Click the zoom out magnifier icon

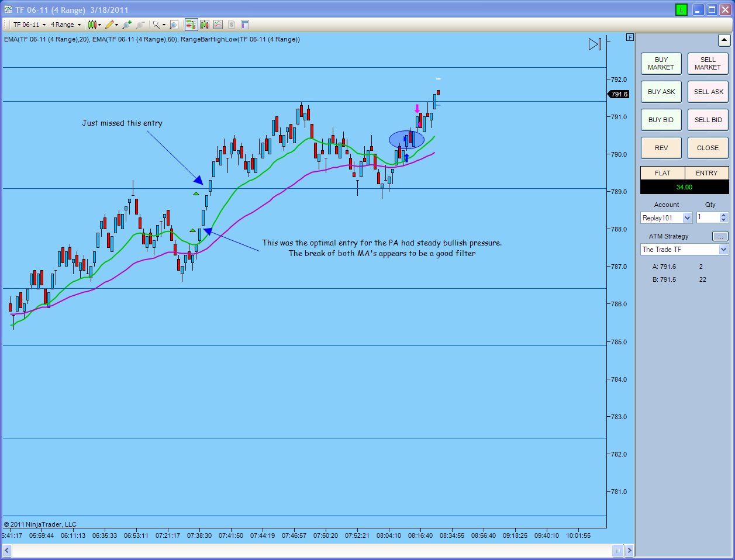pos(140,25)
